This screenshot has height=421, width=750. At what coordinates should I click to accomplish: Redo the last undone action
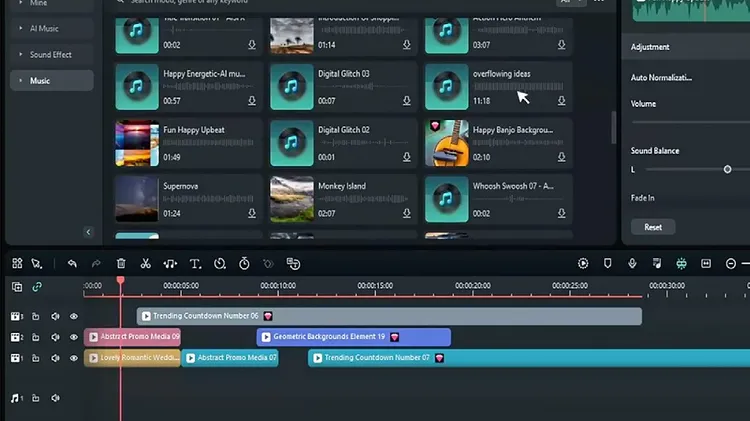pos(96,263)
